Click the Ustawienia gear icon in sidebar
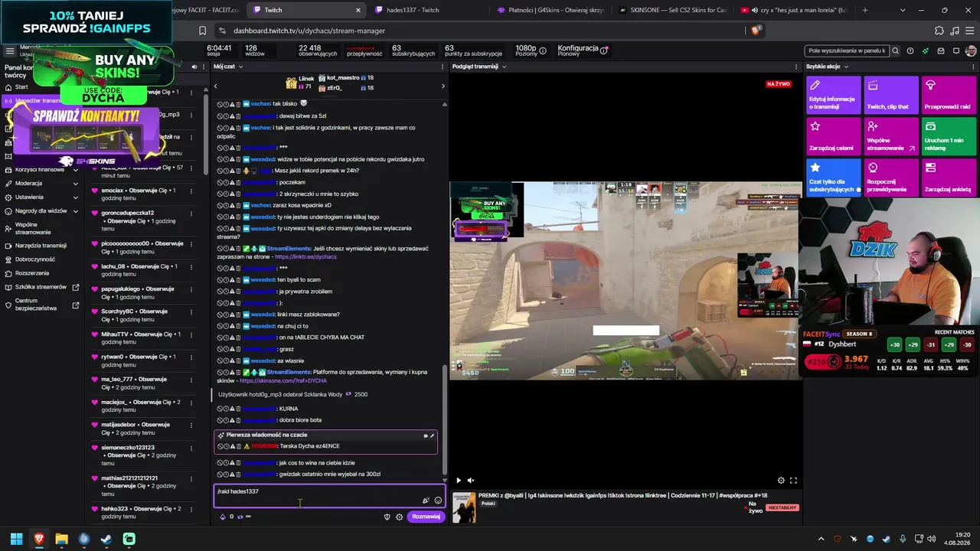The width and height of the screenshot is (980, 551). coord(8,197)
